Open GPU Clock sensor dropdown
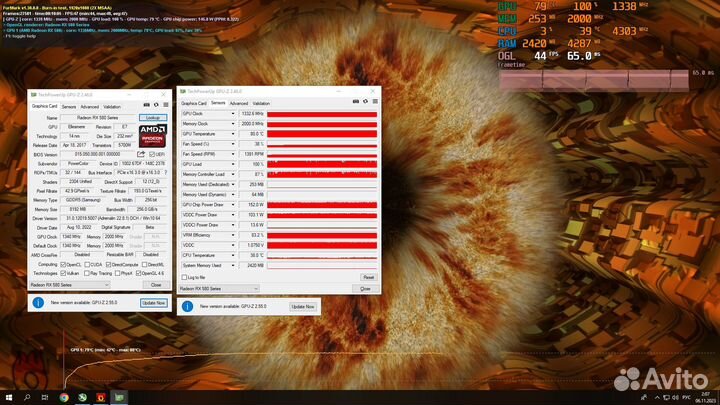The width and height of the screenshot is (720, 405). [232, 113]
